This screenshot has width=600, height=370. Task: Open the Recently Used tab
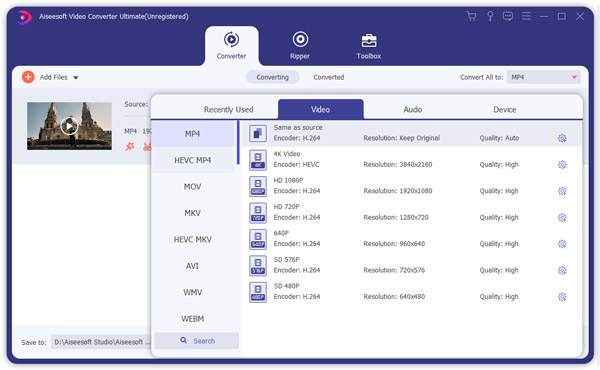click(x=228, y=109)
